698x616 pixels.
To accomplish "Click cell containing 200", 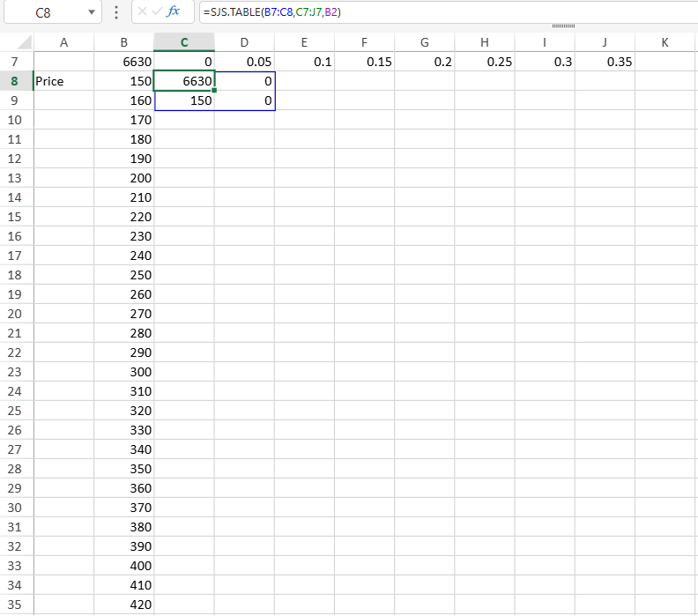I will click(x=123, y=178).
